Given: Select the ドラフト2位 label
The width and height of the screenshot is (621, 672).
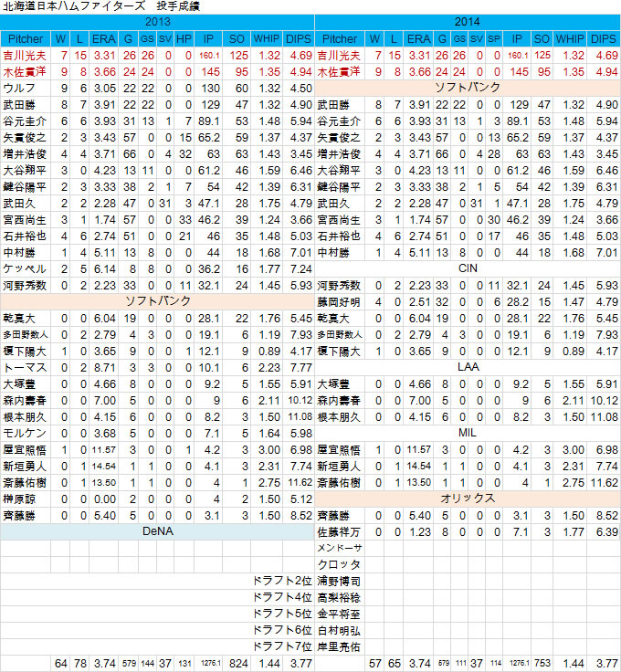Looking at the screenshot, I should click(x=282, y=581).
